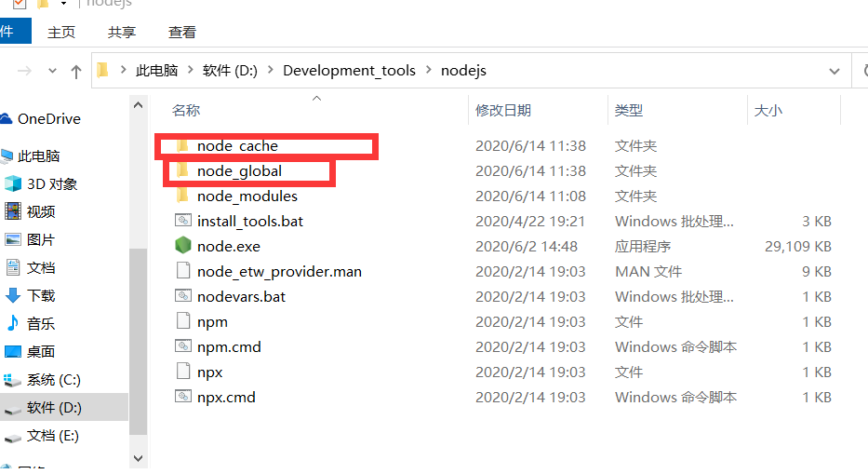The image size is (868, 474).
Task: Expand the chevron before 此电脑 in breadcrumb
Action: click(123, 70)
